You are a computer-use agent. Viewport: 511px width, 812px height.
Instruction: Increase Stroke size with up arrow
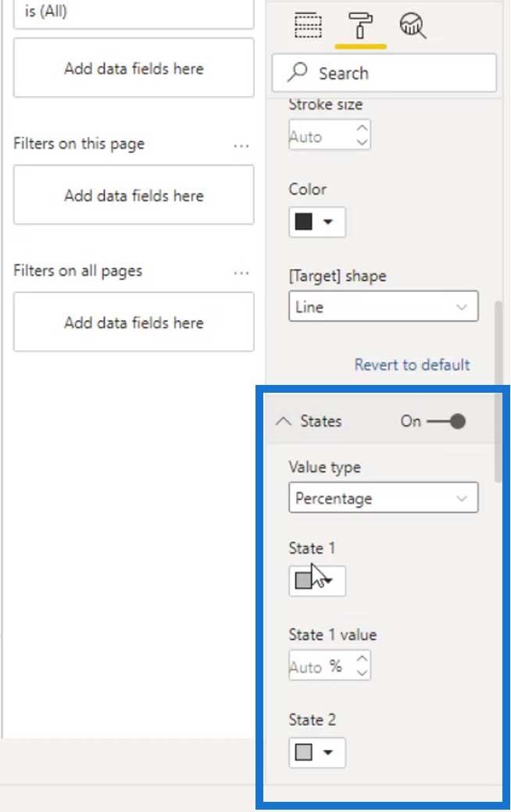(x=363, y=127)
